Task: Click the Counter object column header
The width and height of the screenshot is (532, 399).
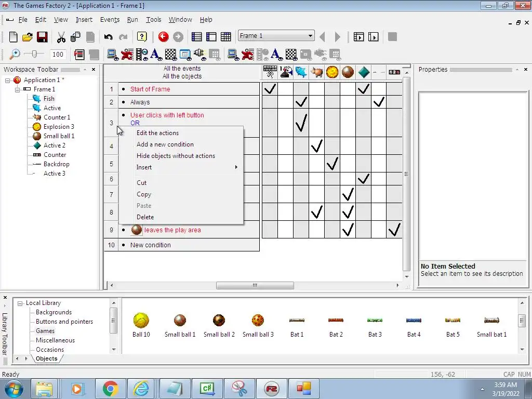Action: pos(394,72)
